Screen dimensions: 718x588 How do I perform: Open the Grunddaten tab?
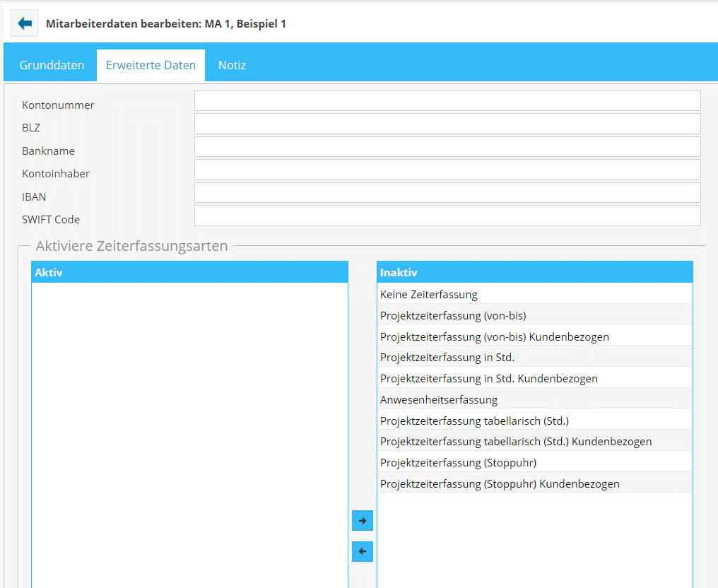(x=52, y=65)
